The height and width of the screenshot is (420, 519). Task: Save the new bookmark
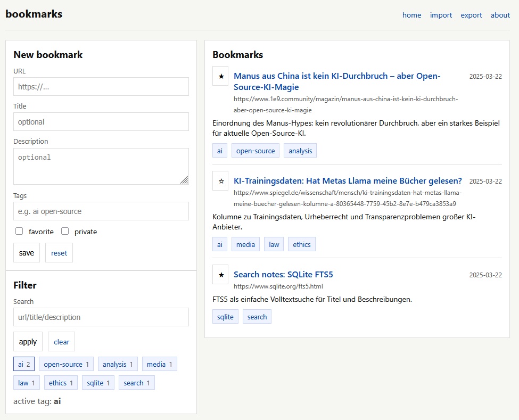(27, 253)
